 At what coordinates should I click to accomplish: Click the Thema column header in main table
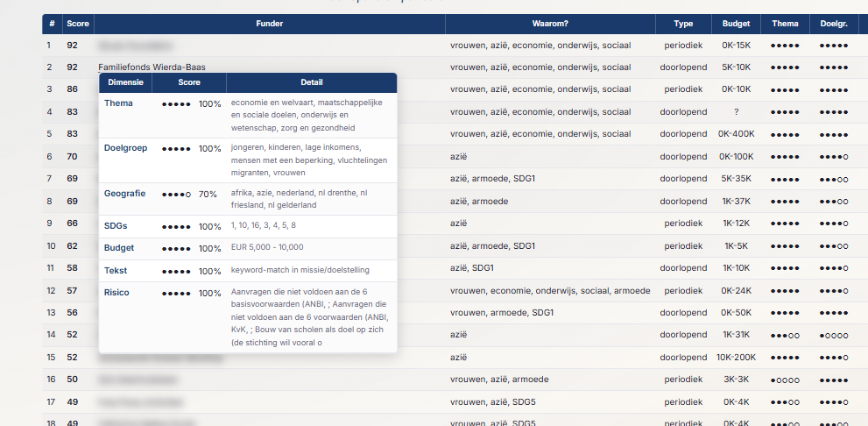pyautogui.click(x=785, y=24)
